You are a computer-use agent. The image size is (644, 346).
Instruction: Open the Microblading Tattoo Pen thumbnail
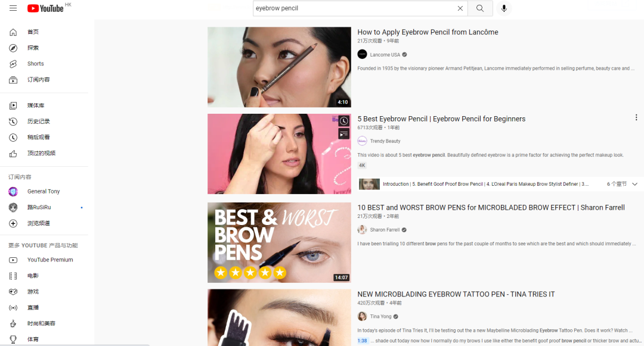tap(279, 318)
